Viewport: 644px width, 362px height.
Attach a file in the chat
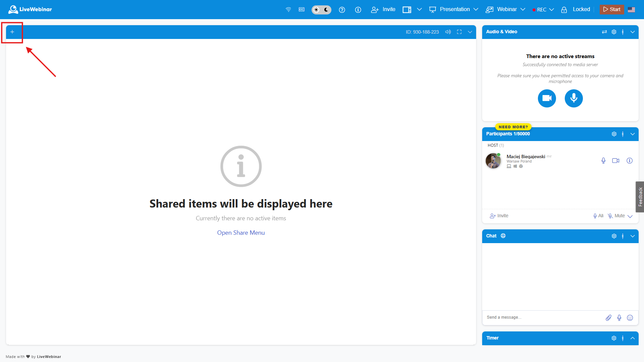point(608,317)
